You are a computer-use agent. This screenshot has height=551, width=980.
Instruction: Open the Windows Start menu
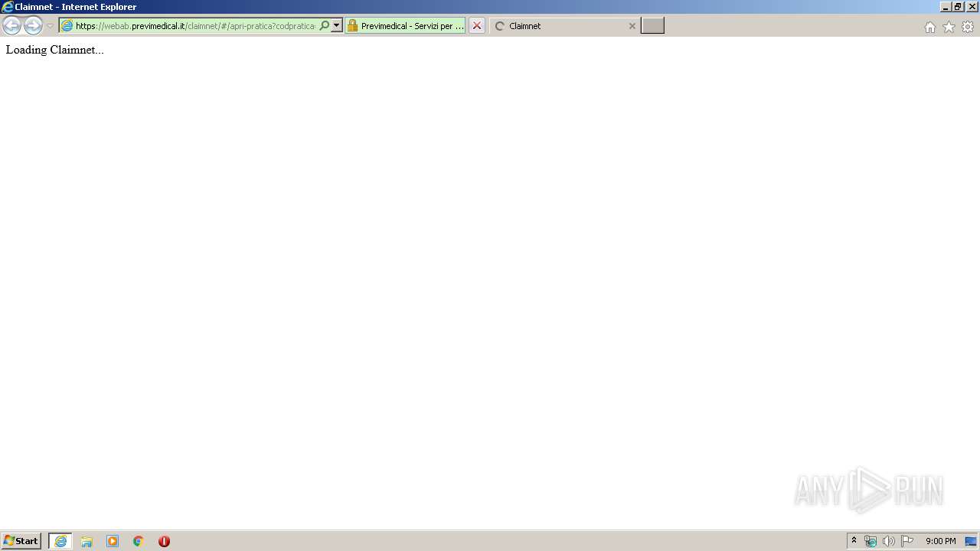pyautogui.click(x=21, y=540)
